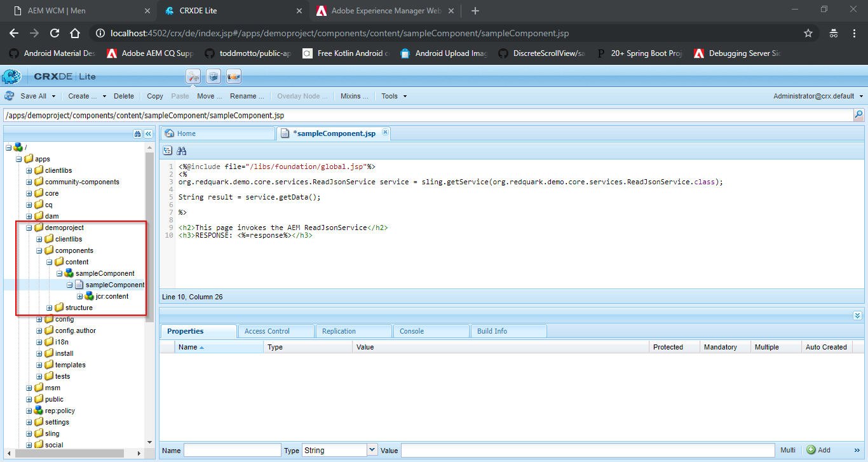Click the Rename toolbar button

tap(247, 96)
